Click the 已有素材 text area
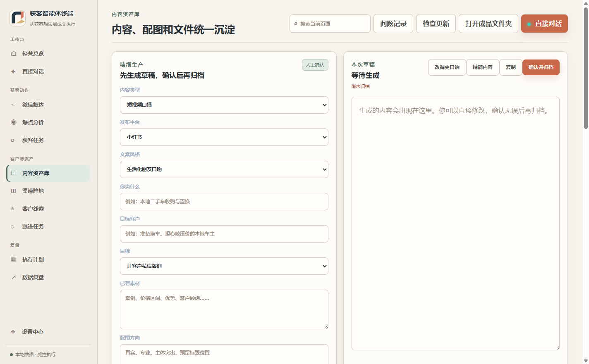 [x=224, y=309]
